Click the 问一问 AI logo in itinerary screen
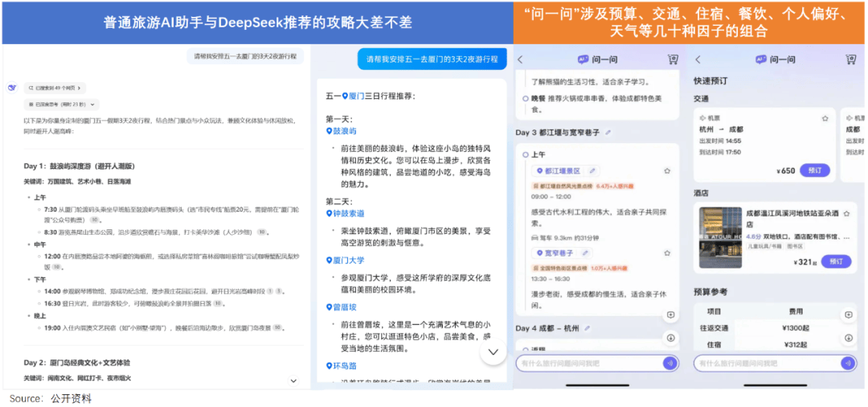The height and width of the screenshot is (407, 868). click(583, 60)
